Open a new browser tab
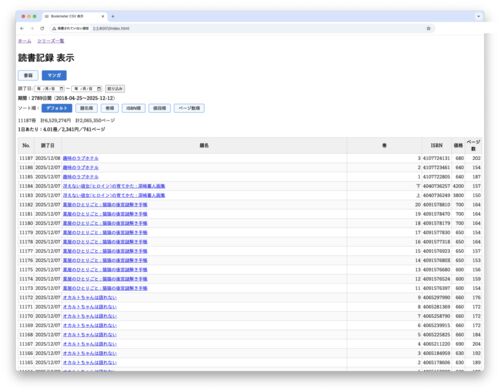 click(x=113, y=16)
